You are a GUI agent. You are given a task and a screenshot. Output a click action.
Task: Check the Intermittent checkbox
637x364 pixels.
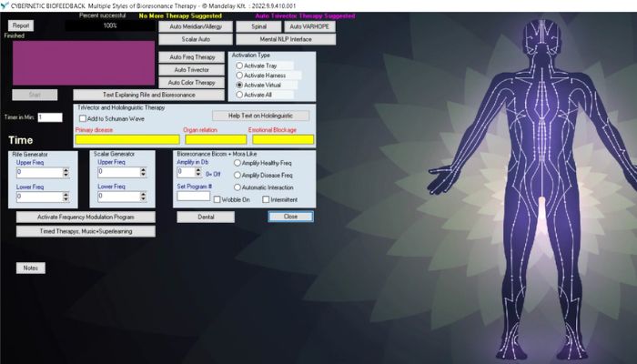click(266, 199)
